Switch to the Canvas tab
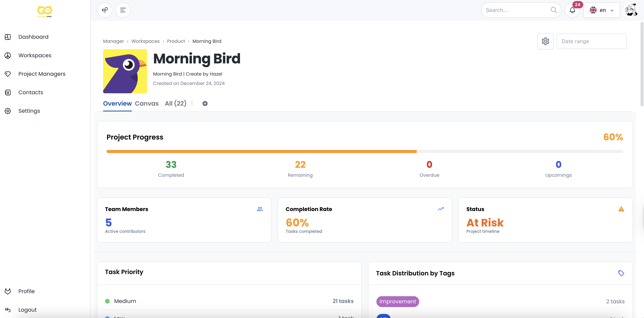Image resolution: width=644 pixels, height=318 pixels. pos(147,103)
